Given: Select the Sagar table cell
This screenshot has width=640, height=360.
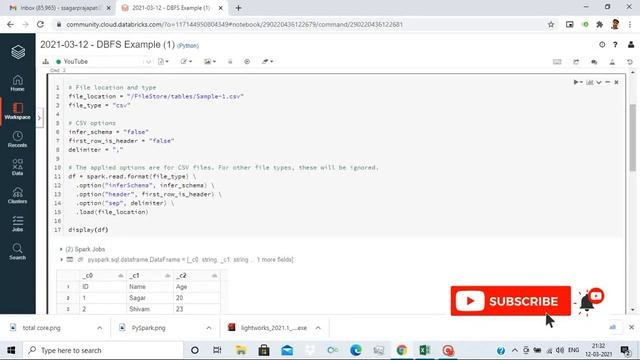Looking at the screenshot, I should point(150,298).
